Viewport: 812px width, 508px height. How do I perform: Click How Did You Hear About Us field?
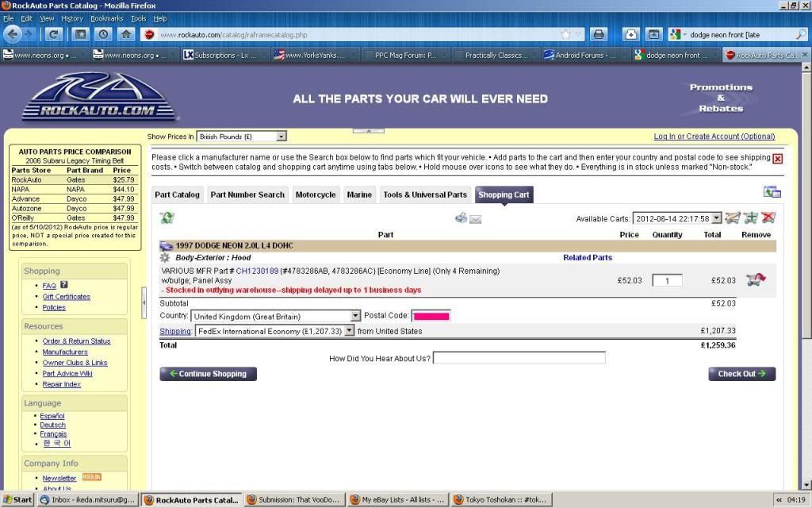click(519, 358)
